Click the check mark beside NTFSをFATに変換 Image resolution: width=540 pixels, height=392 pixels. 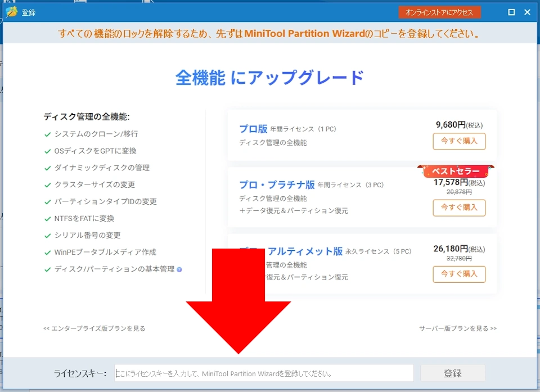[x=47, y=219]
